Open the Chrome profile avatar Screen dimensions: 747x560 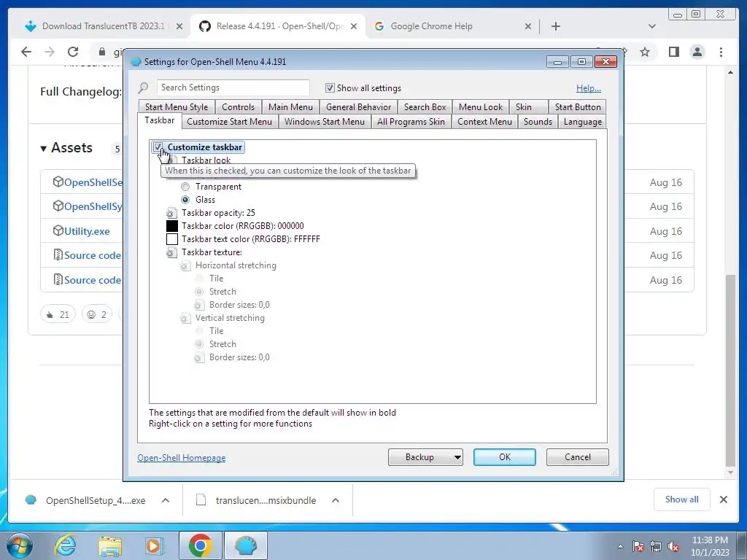pyautogui.click(x=697, y=52)
